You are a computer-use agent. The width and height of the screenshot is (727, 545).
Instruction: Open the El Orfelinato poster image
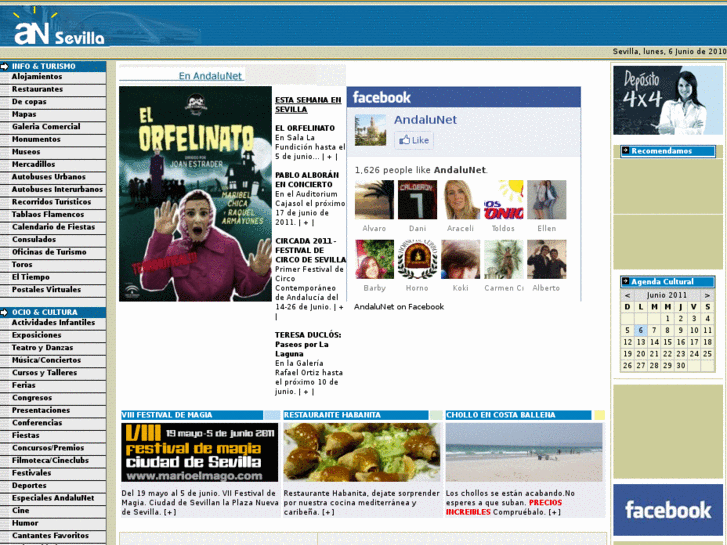pyautogui.click(x=195, y=194)
